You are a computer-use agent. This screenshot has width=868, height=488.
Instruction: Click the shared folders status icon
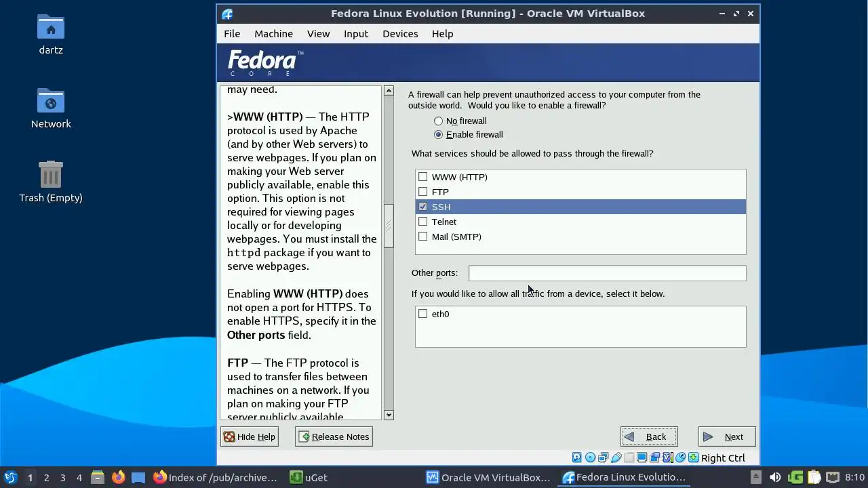pyautogui.click(x=629, y=457)
